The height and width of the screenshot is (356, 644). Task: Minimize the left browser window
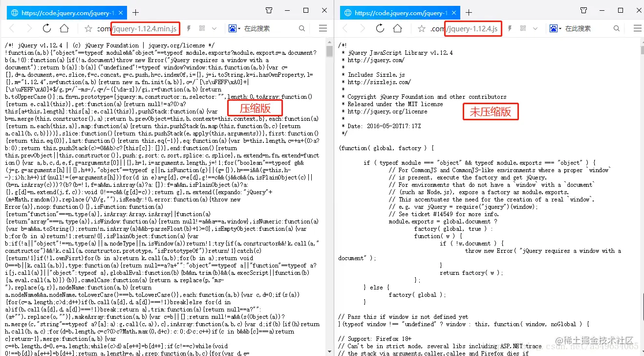click(287, 10)
